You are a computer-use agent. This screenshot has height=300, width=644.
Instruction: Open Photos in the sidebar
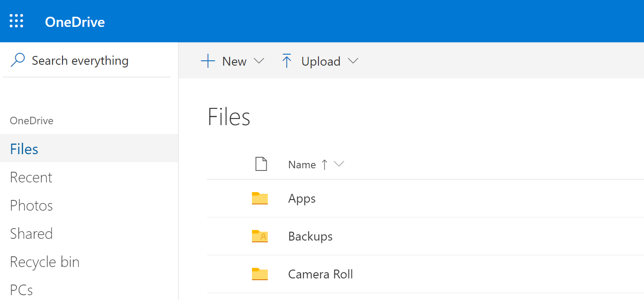coord(31,206)
